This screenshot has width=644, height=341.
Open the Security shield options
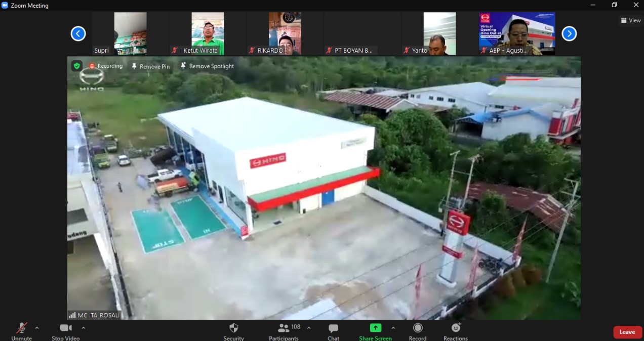click(x=233, y=331)
